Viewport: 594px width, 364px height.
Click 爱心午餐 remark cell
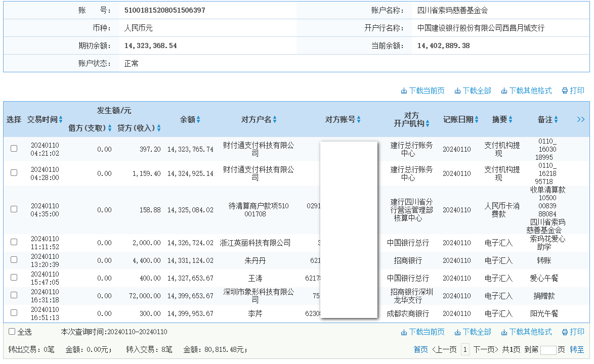[544, 278]
